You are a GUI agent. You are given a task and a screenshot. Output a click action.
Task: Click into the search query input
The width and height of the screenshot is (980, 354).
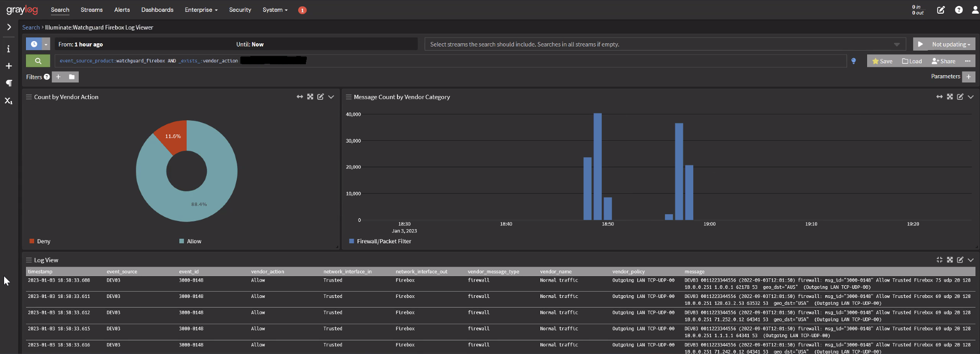click(x=451, y=61)
